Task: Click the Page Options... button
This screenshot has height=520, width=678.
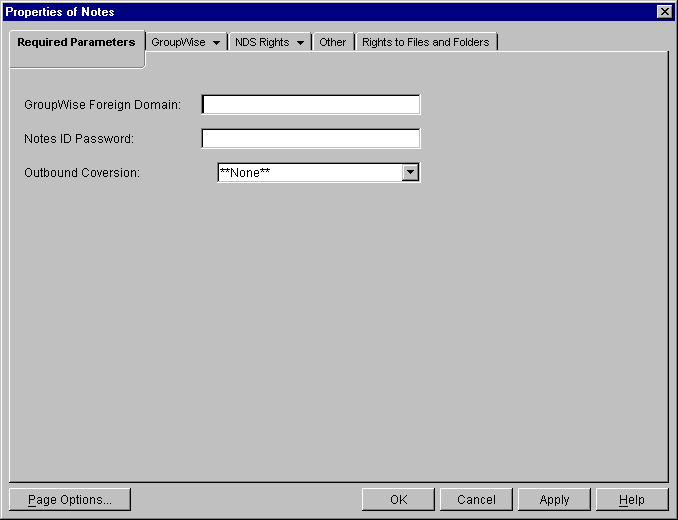Action: (70, 500)
